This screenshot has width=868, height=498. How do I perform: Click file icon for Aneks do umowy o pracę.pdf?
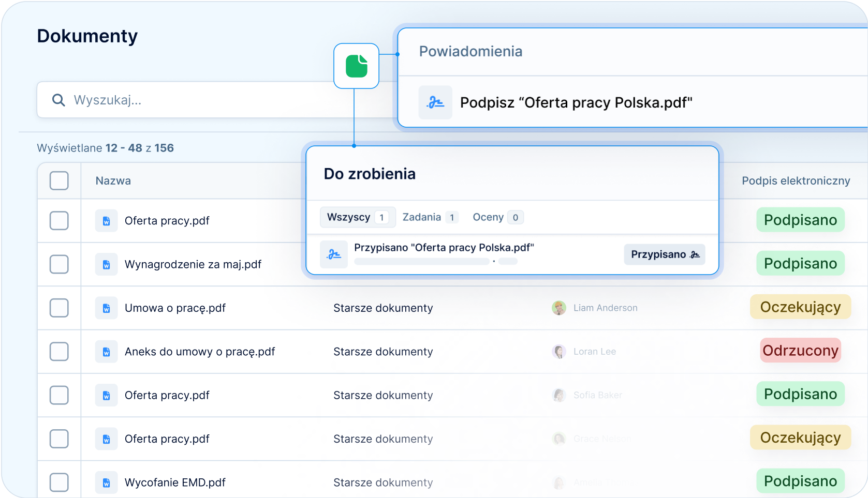pyautogui.click(x=106, y=352)
